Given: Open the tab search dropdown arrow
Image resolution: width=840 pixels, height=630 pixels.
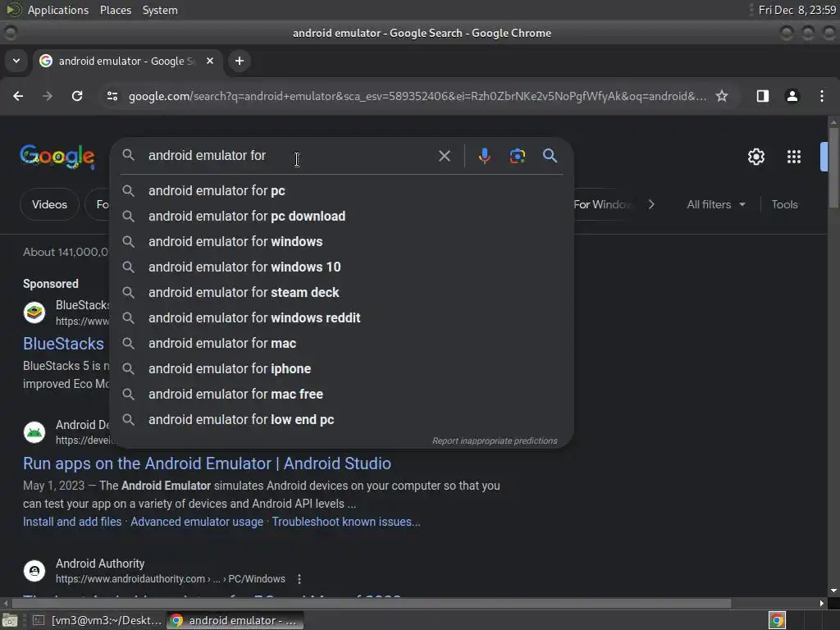Looking at the screenshot, I should pos(16,61).
